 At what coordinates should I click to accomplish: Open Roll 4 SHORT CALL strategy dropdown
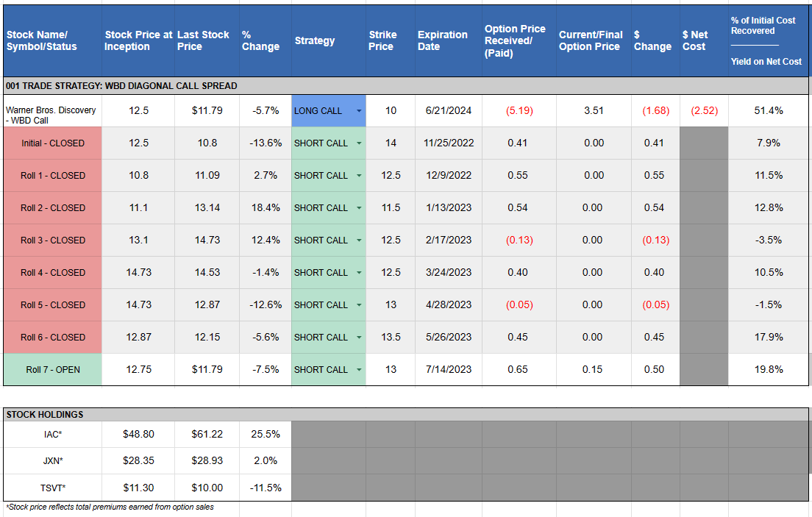click(359, 273)
